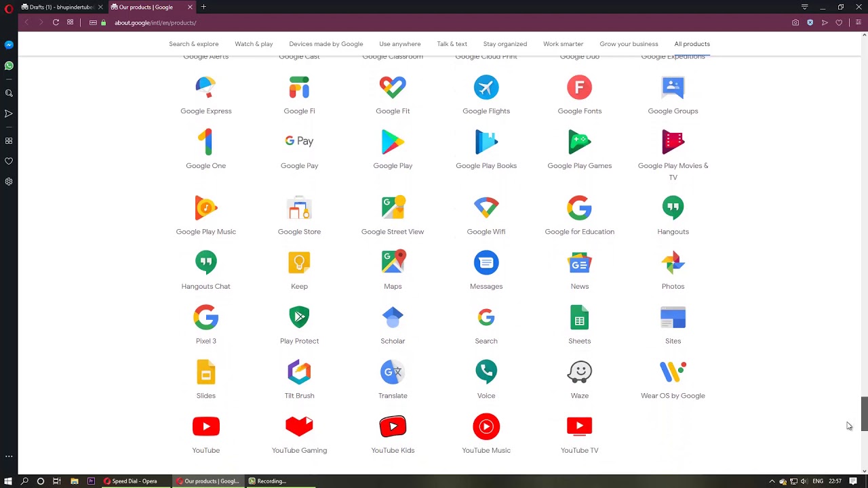This screenshot has width=868, height=488.
Task: Select Grow your business menu item
Action: point(629,44)
